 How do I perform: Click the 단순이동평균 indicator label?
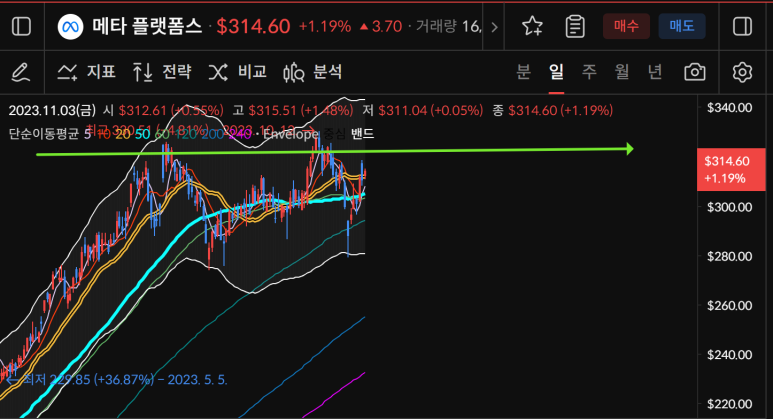coord(44,134)
